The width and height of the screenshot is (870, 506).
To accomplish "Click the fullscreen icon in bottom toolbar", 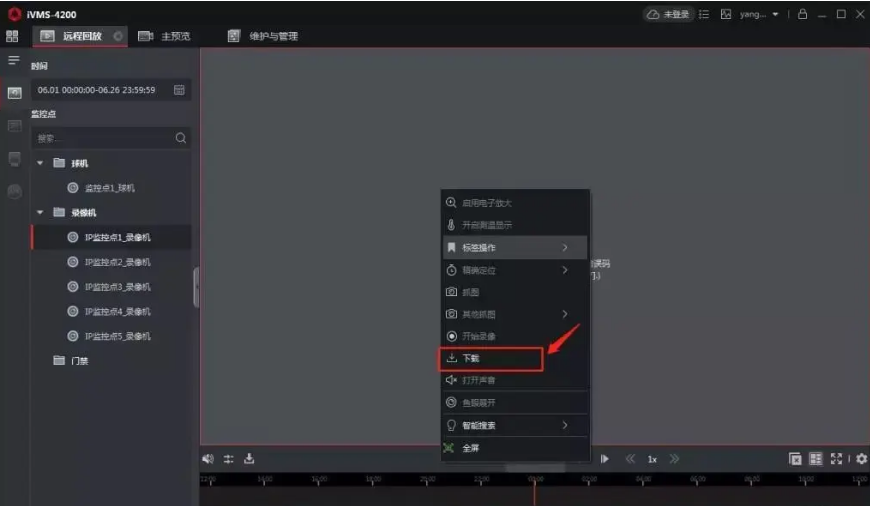I will [x=836, y=459].
